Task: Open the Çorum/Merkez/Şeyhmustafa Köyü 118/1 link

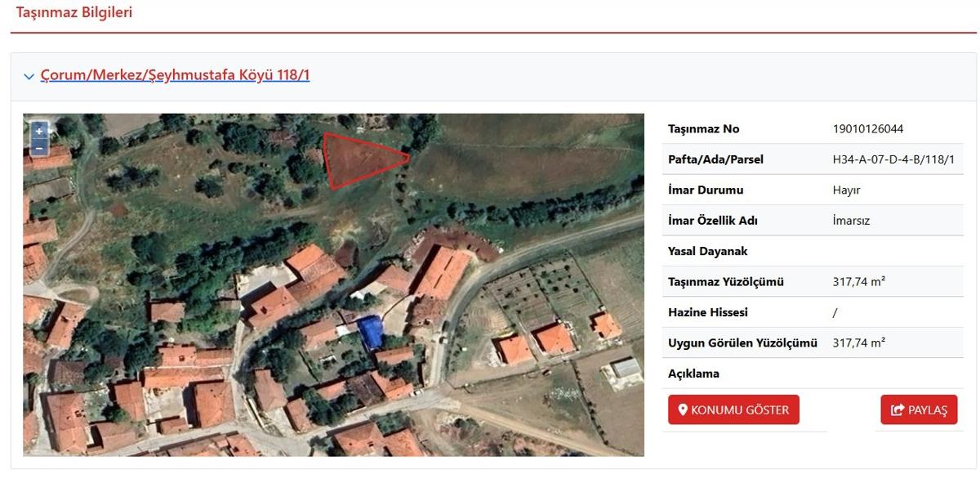Action: [x=175, y=75]
